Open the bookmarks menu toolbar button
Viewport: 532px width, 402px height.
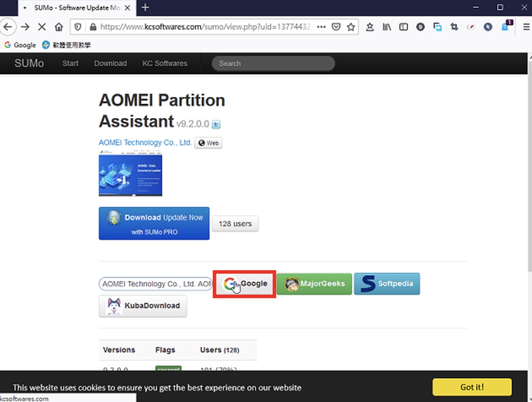coord(370,27)
